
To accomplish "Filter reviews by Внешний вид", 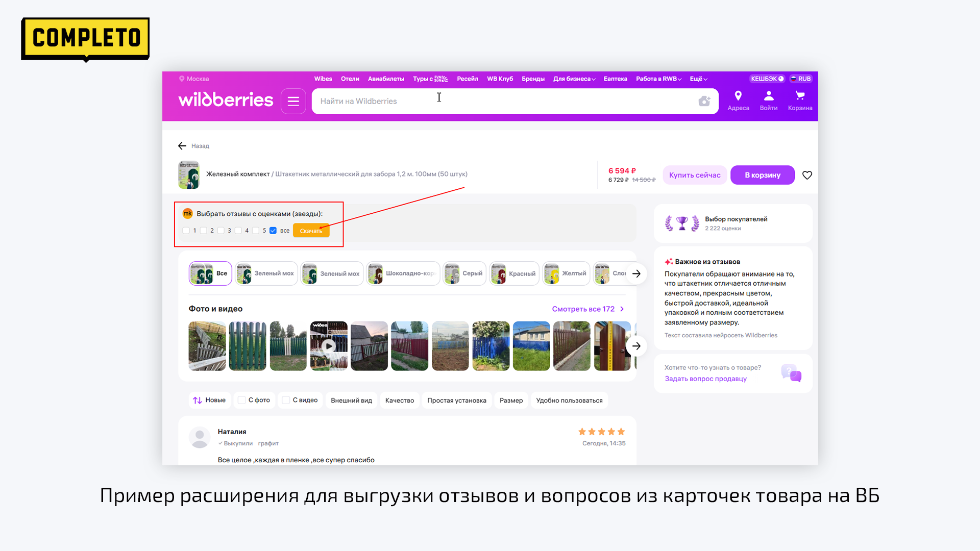I will tap(351, 400).
